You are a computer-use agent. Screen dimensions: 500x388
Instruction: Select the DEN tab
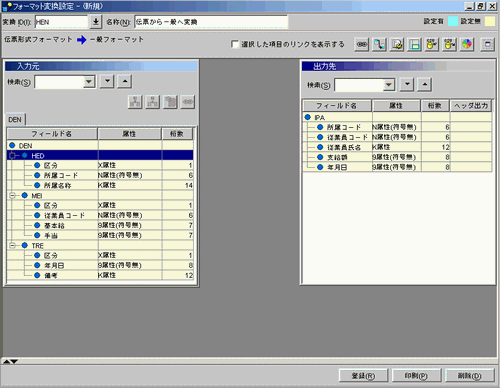point(15,119)
